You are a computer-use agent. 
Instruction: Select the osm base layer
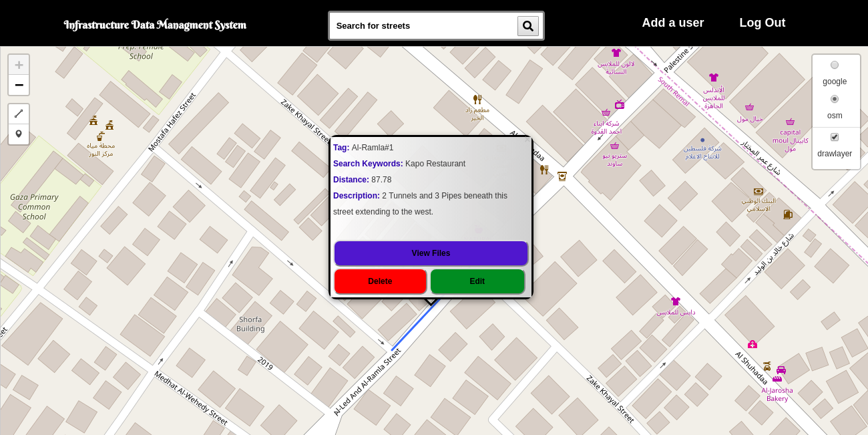[x=835, y=99]
